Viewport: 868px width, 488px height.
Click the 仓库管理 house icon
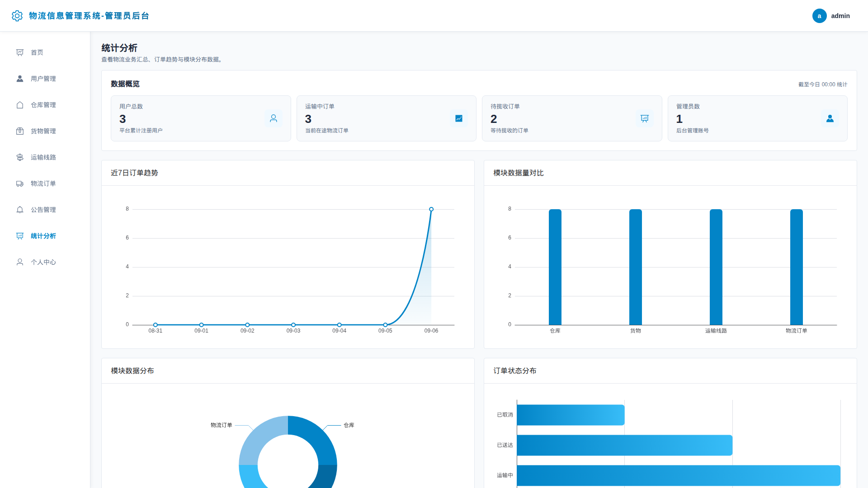20,105
